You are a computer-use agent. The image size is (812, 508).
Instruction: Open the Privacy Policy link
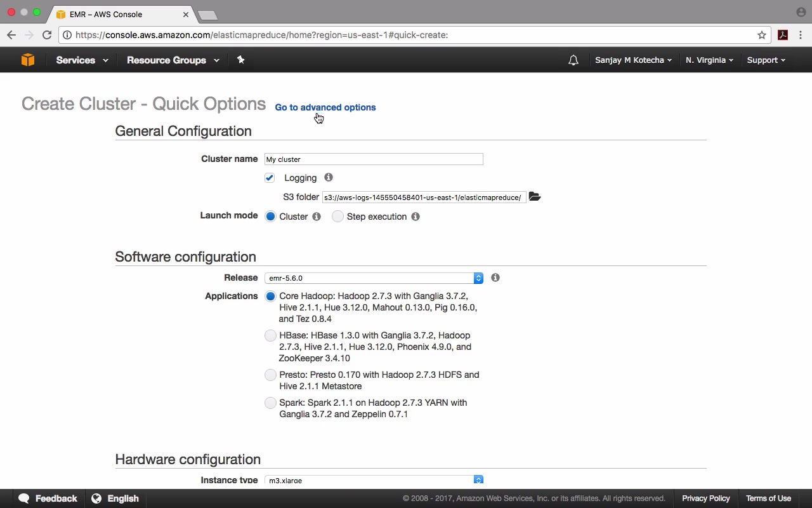pos(706,498)
